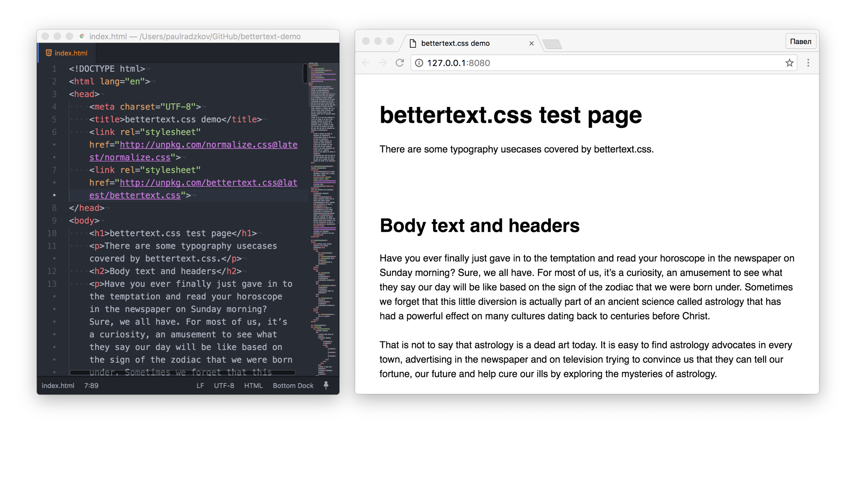Click the Павел profile button
Viewport: 868px width, 488px height.
point(800,41)
